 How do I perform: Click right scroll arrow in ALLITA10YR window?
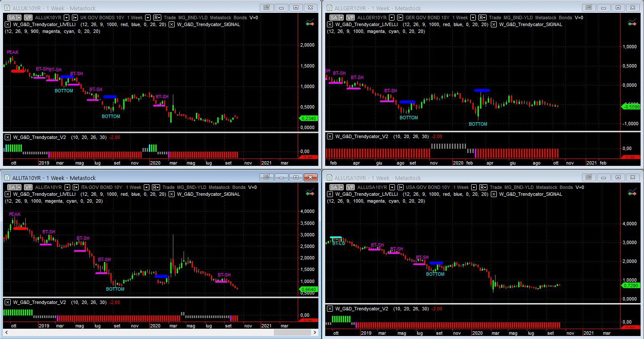tap(315, 332)
